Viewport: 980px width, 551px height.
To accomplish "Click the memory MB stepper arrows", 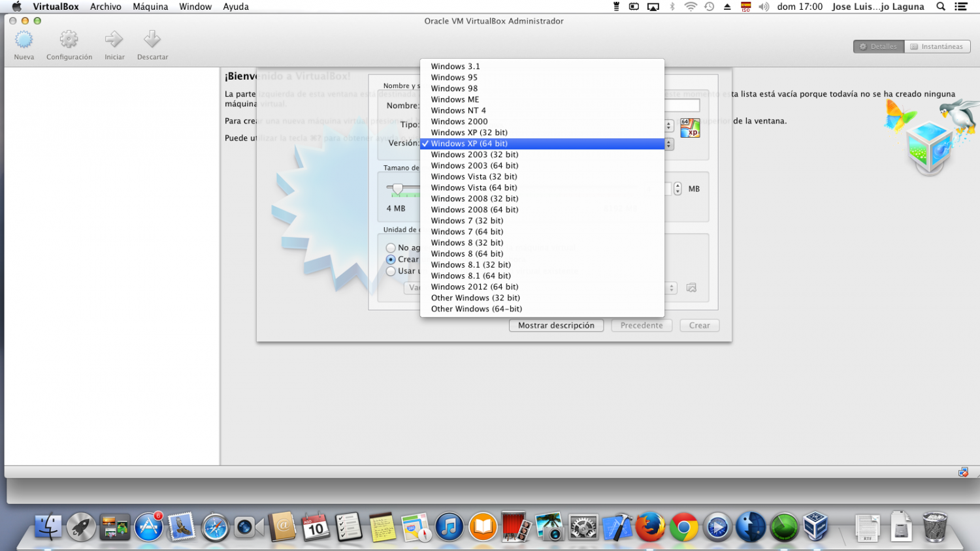I will coord(678,189).
